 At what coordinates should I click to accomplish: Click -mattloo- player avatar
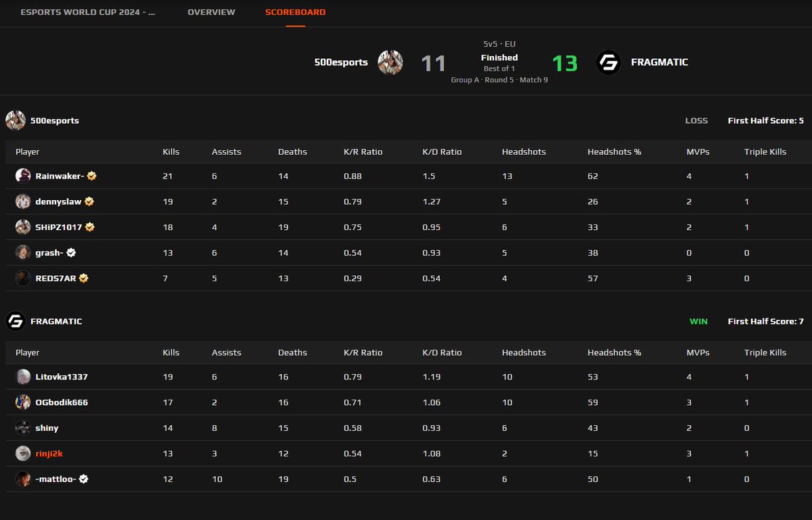point(23,479)
